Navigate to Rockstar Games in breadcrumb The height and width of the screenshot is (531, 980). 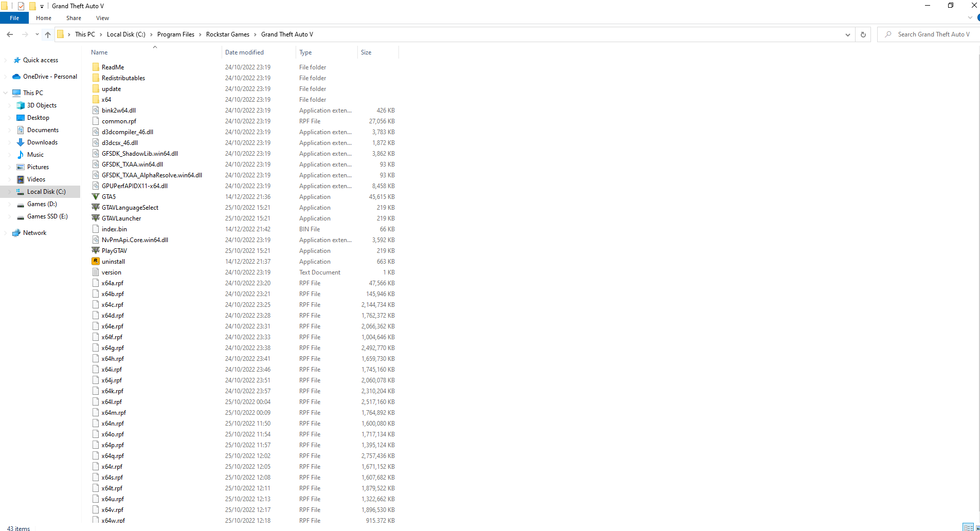coord(228,34)
